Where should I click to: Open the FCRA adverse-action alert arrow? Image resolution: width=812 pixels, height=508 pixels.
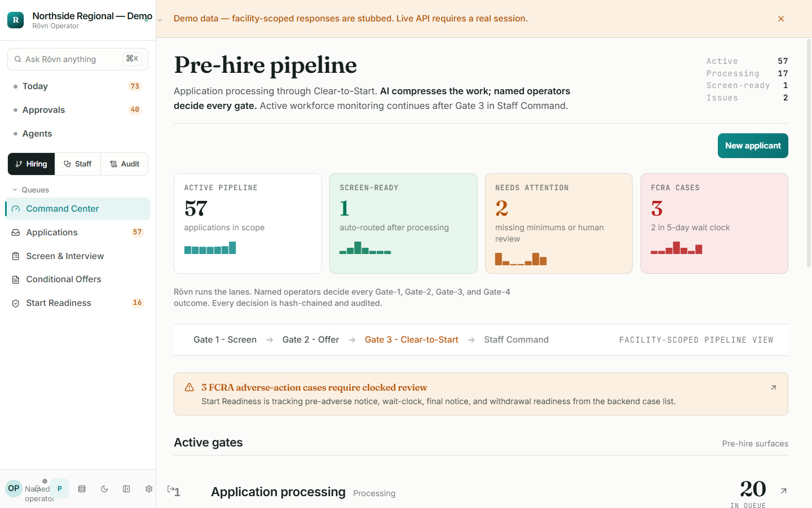pos(774,387)
